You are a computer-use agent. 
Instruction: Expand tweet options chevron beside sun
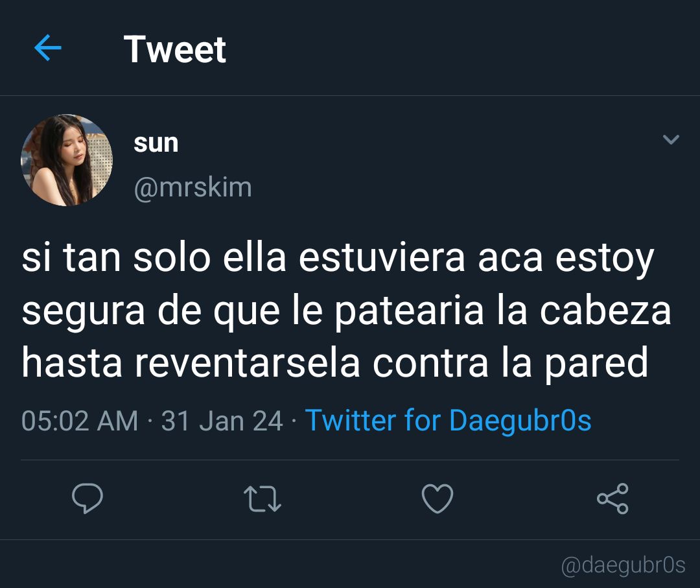tap(671, 140)
